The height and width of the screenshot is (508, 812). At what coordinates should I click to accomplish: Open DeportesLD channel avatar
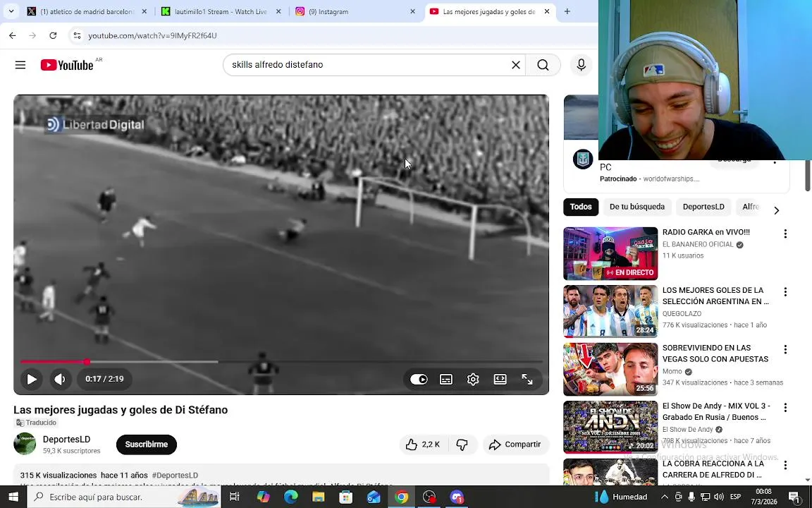[x=25, y=444]
